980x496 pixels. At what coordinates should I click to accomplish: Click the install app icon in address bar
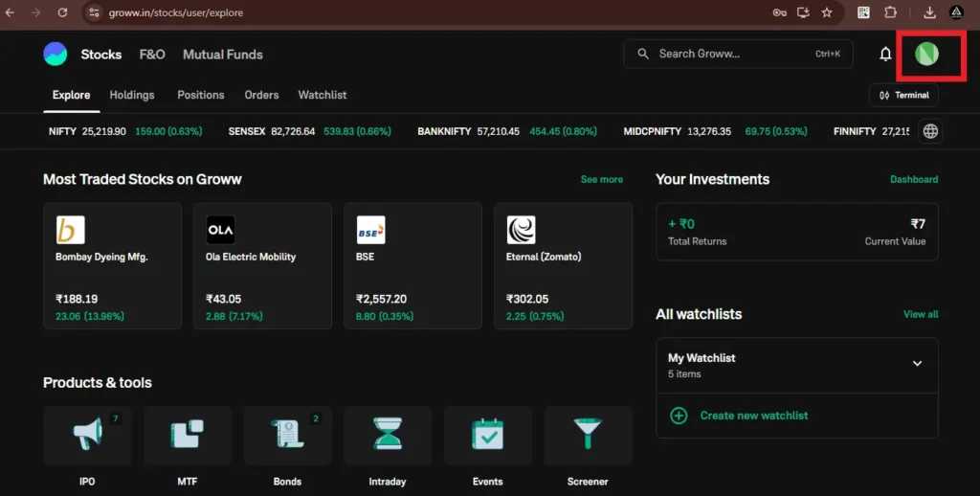[803, 12]
